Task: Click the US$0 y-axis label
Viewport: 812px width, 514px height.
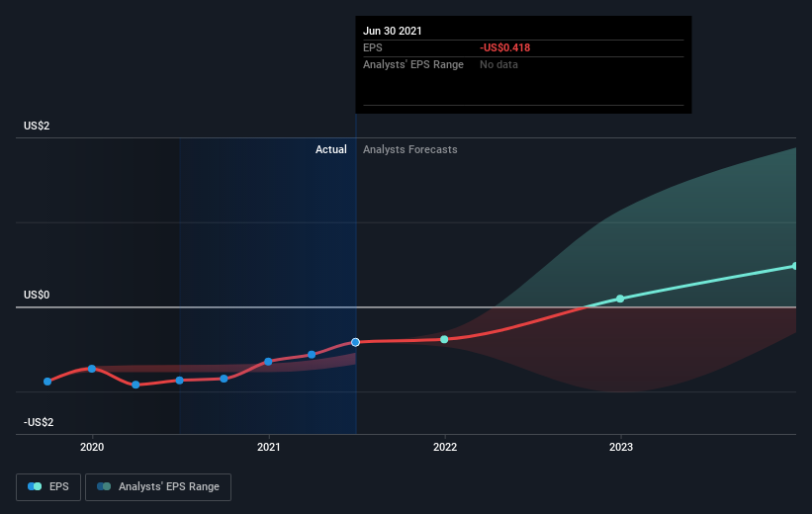Action: pyautogui.click(x=37, y=295)
